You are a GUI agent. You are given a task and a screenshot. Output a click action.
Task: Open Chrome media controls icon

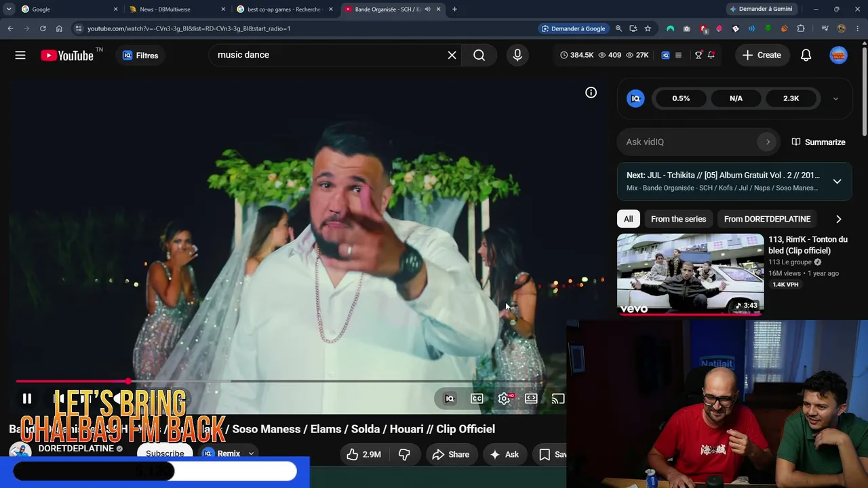[825, 28]
